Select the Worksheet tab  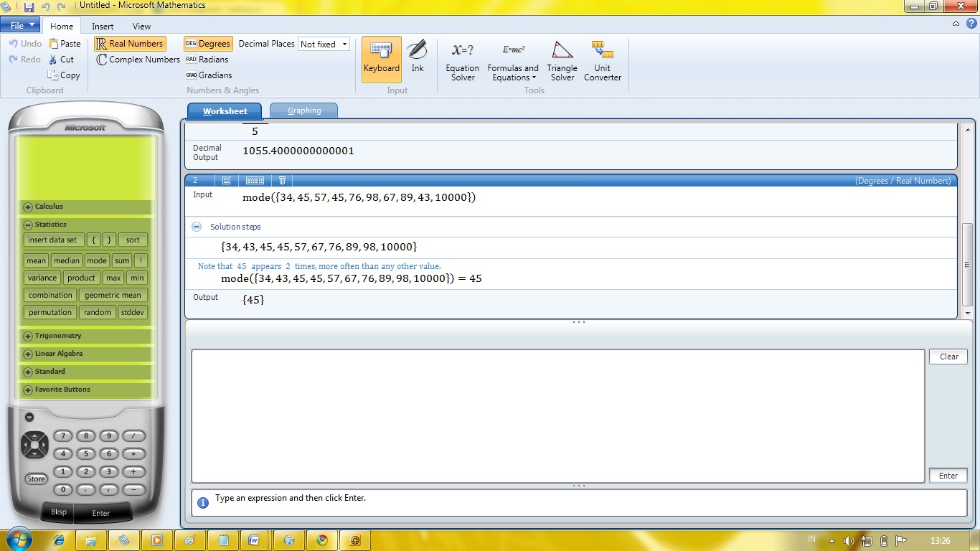click(225, 111)
